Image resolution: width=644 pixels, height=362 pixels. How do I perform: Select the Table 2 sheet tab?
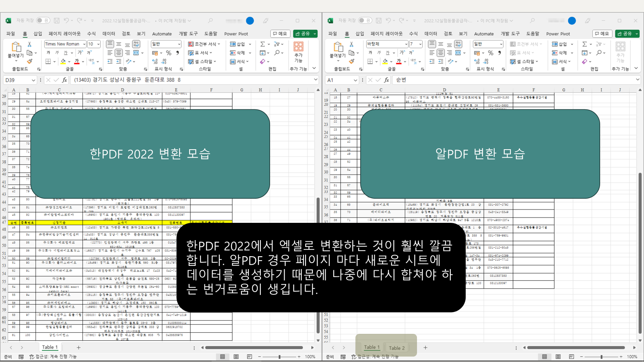[398, 348]
